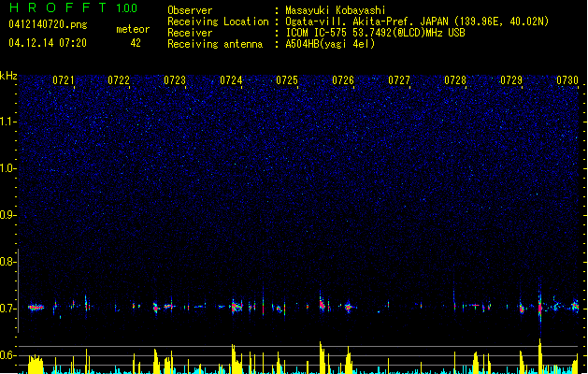Click the 0723 time marker

click(x=175, y=79)
